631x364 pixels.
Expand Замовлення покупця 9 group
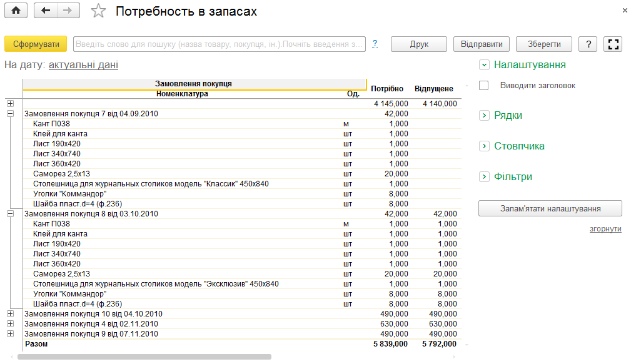click(x=11, y=334)
